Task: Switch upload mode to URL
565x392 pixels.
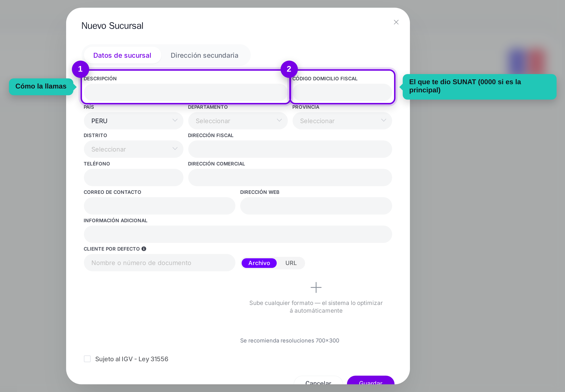Action: point(291,263)
